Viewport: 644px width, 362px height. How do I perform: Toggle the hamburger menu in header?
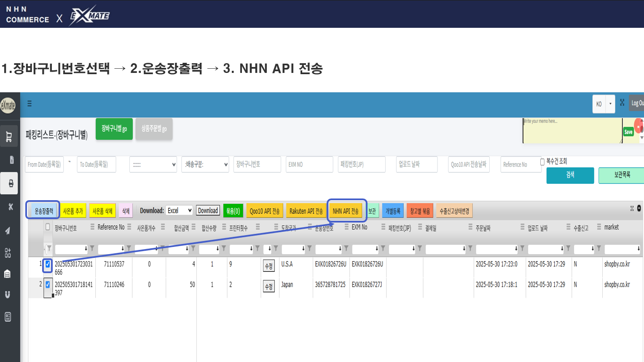(x=30, y=104)
